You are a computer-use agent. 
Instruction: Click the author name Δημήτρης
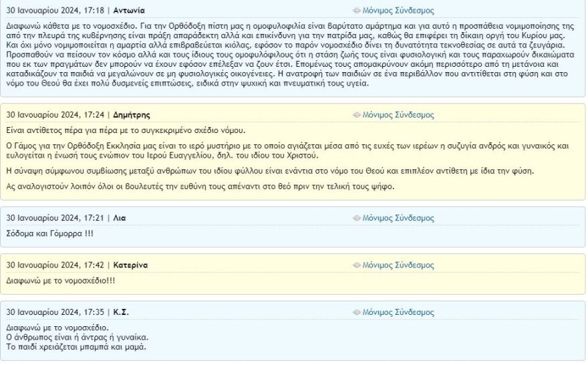coord(132,115)
